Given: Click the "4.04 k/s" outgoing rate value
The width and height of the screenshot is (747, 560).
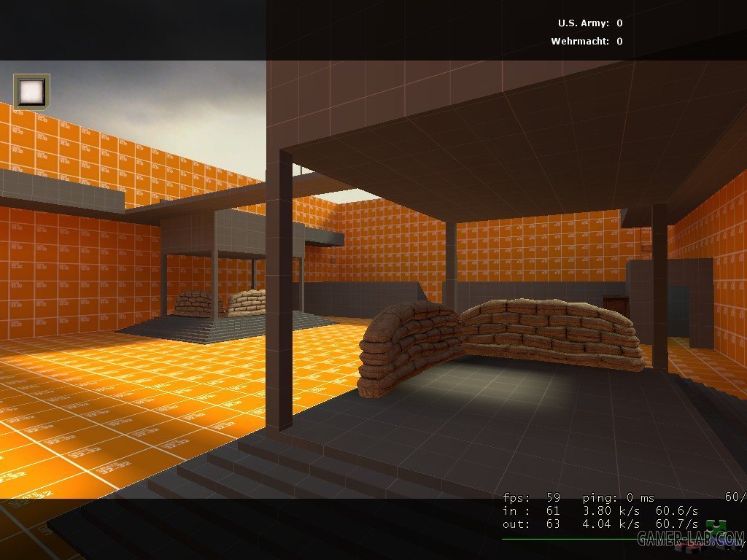Looking at the screenshot, I should tap(611, 524).
